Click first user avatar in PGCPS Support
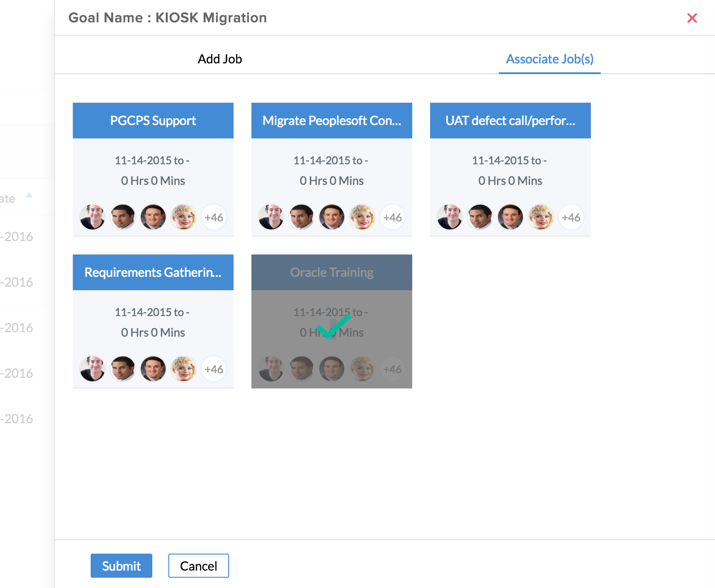 pos(92,217)
